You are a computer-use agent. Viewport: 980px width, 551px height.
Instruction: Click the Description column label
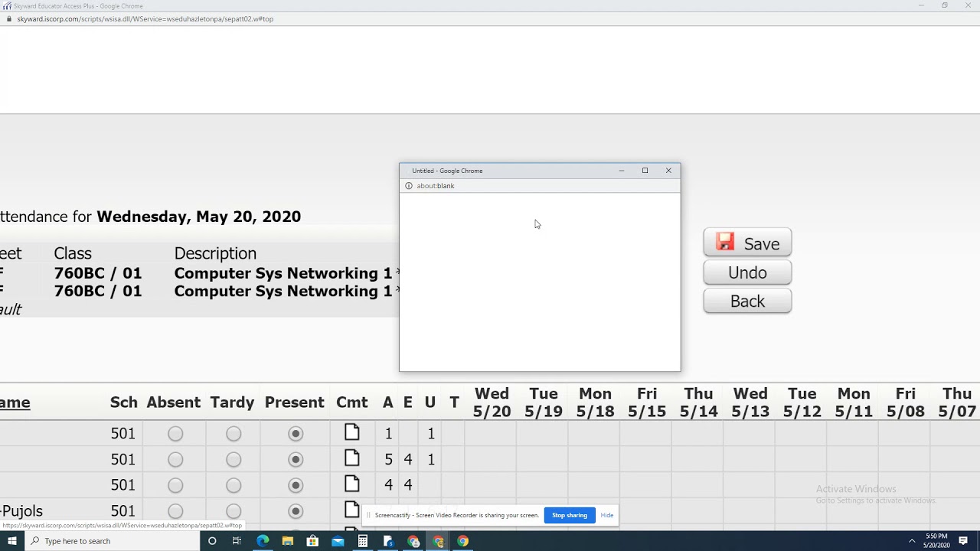[215, 253]
